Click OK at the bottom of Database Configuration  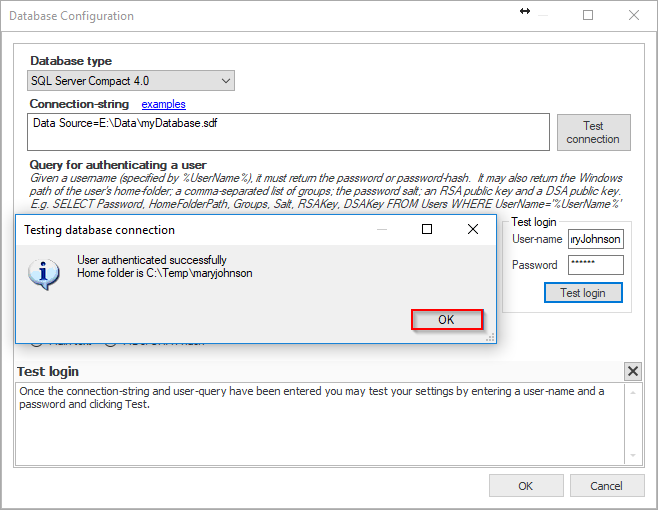point(525,486)
